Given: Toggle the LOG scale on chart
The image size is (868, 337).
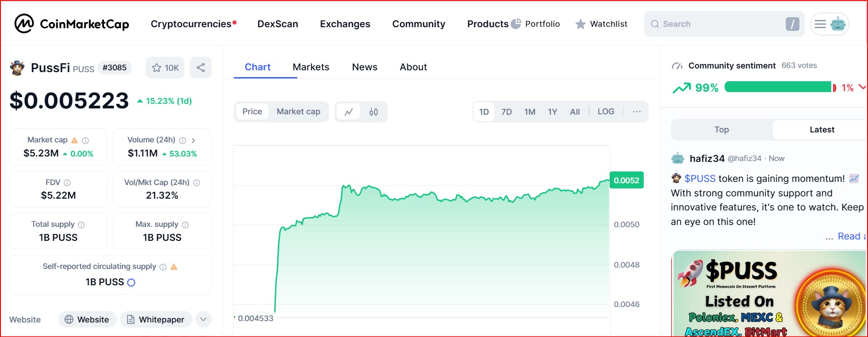Looking at the screenshot, I should 606,112.
